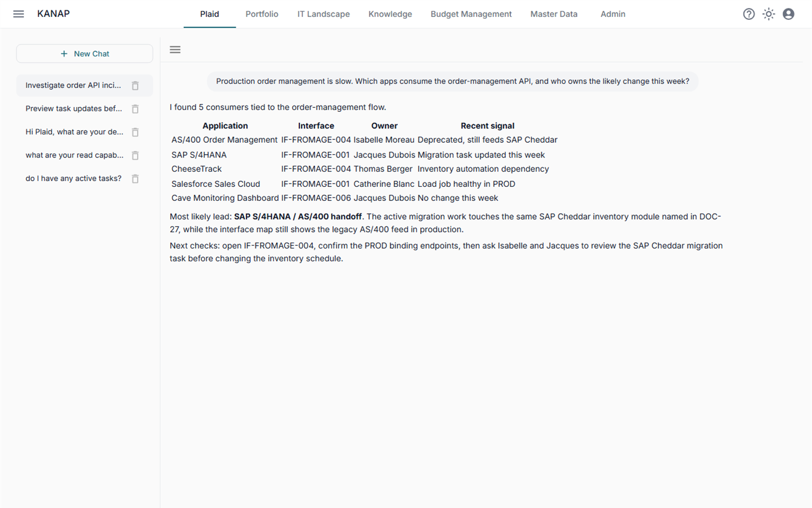Open the main hamburger menu beside KANAP
This screenshot has width=812, height=508.
coord(19,14)
